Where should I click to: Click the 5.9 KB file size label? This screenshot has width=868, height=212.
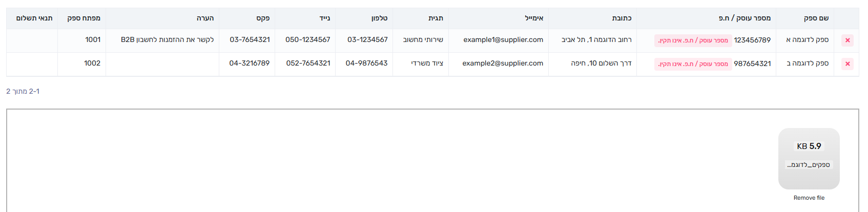pos(809,146)
